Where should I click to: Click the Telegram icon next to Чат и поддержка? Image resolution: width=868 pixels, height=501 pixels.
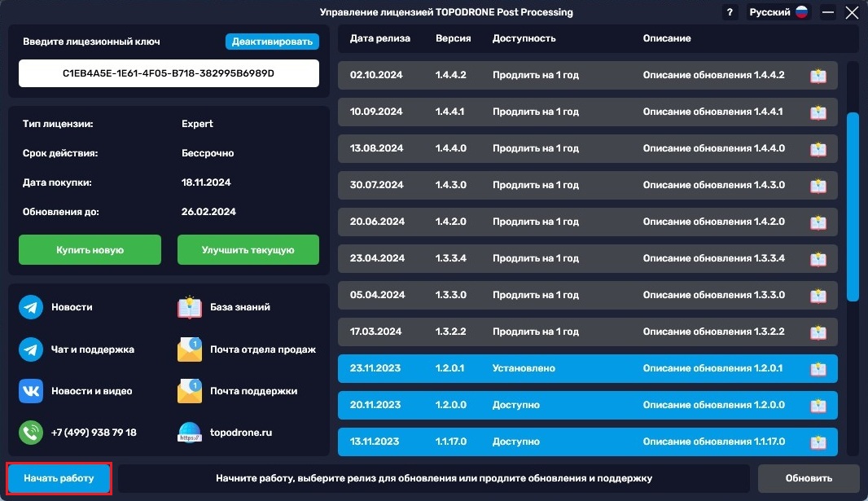[31, 349]
